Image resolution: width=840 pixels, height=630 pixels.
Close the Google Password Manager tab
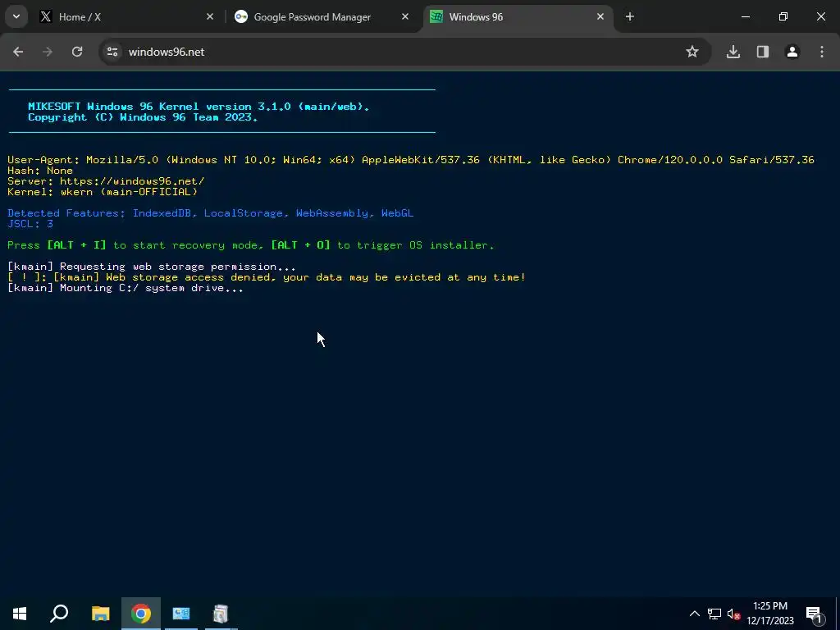point(405,16)
